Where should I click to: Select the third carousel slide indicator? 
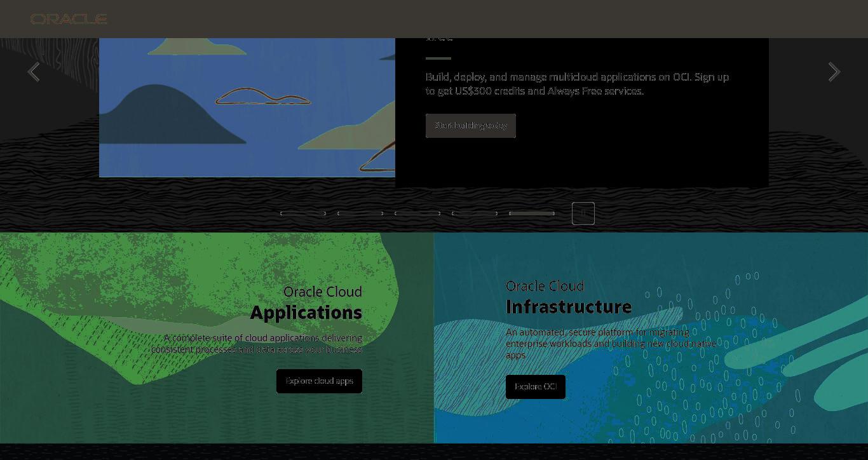pyautogui.click(x=417, y=213)
